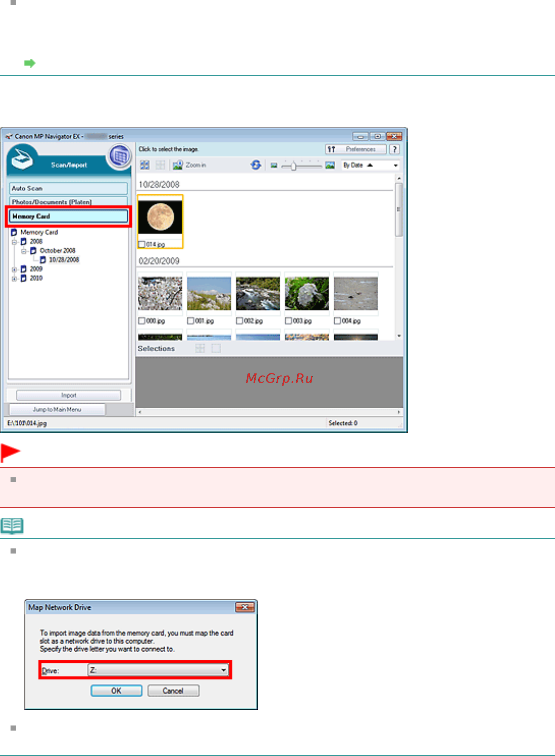Select the 2009 folder label
The width and height of the screenshot is (555, 756).
click(x=36, y=269)
